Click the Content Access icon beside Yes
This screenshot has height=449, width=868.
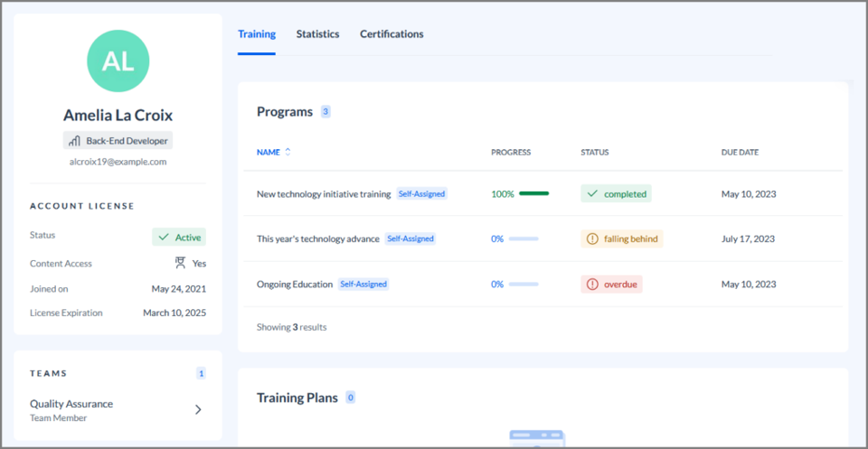click(180, 263)
